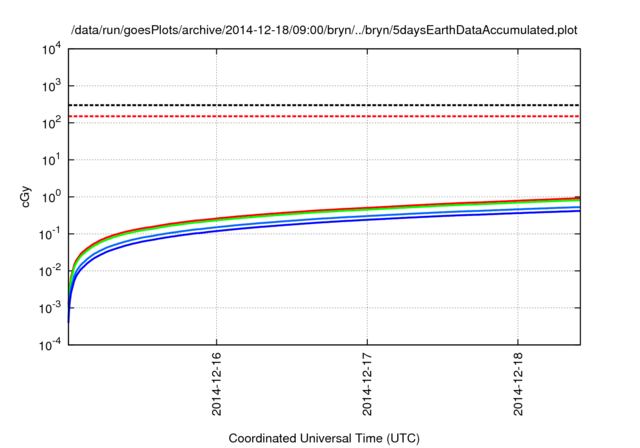The height and width of the screenshot is (448, 640).
Task: Click the red dashed threshold line
Action: pyautogui.click(x=324, y=116)
